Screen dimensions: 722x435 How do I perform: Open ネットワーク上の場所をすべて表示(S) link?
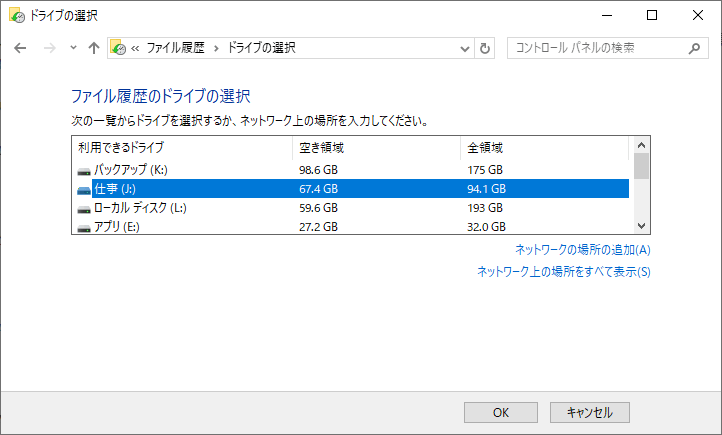click(x=563, y=271)
